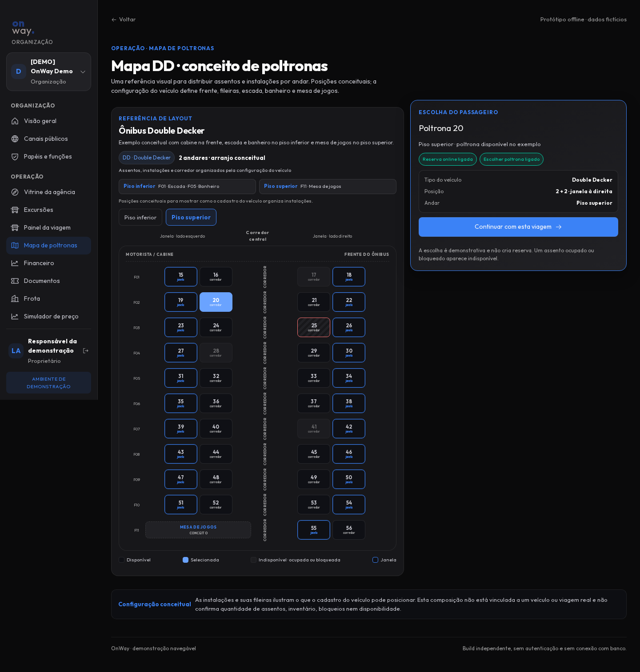Click the Excursões bus icon
The height and width of the screenshot is (672, 640).
15,210
